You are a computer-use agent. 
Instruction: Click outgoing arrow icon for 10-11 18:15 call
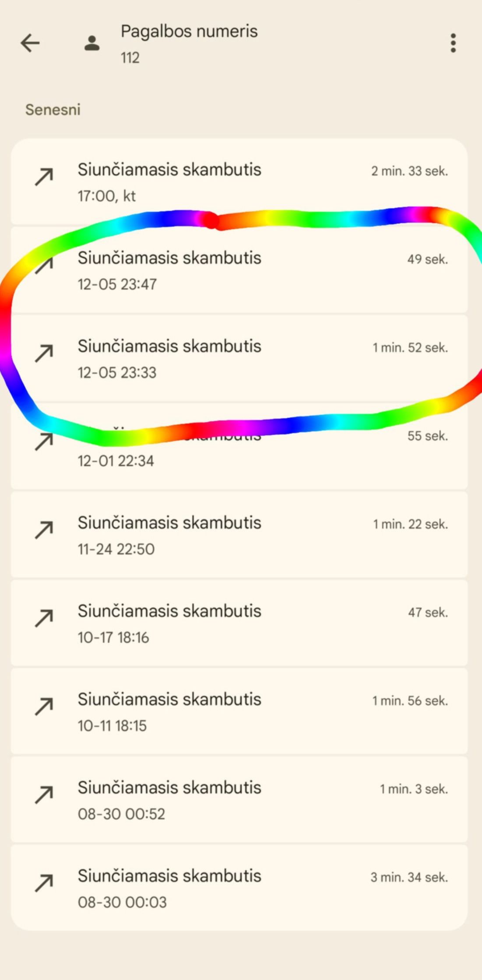click(x=44, y=707)
